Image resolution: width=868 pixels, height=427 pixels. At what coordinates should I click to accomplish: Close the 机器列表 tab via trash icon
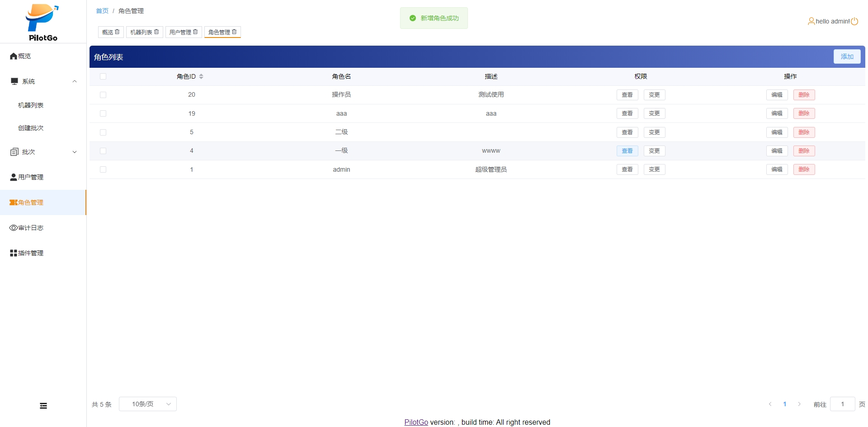click(x=156, y=32)
